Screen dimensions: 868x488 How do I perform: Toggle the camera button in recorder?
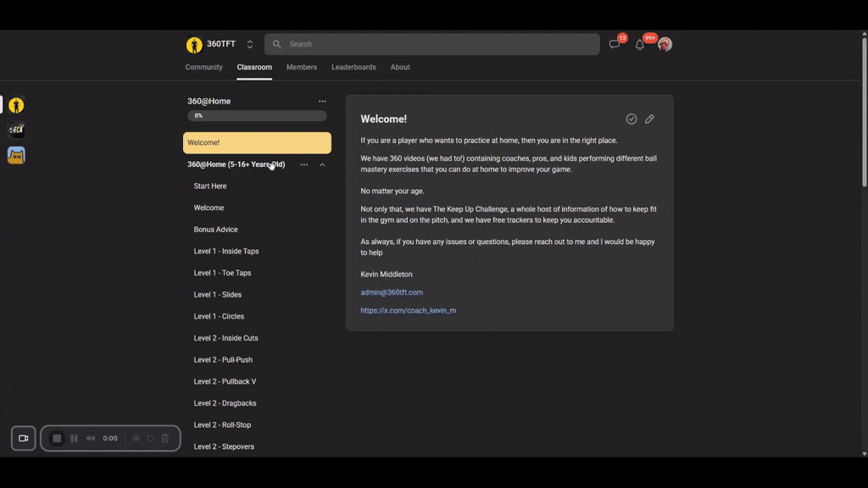pyautogui.click(x=23, y=438)
